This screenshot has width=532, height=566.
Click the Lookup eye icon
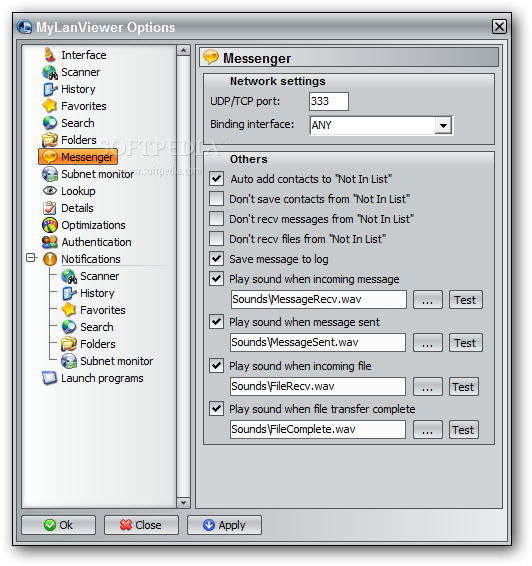click(50, 191)
